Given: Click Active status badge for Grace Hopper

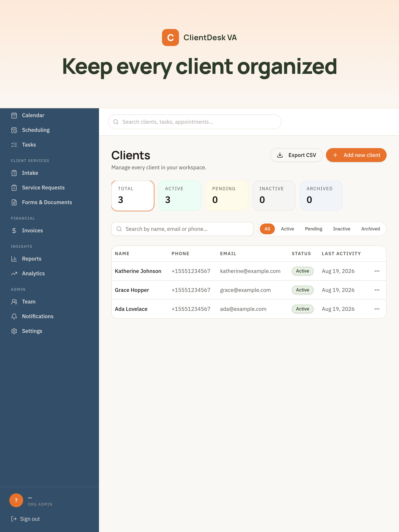Looking at the screenshot, I should pos(303,290).
